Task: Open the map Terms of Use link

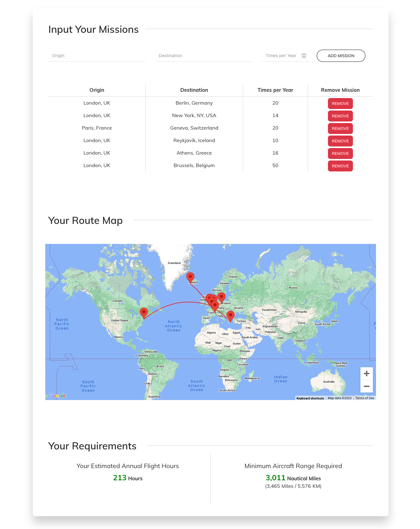Action: coord(364,398)
